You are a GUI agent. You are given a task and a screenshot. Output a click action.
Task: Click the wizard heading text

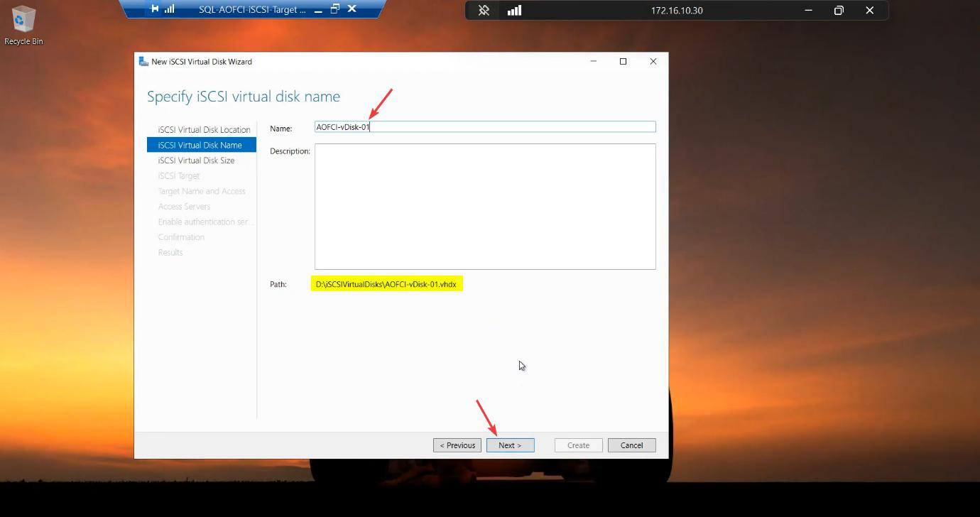(244, 97)
